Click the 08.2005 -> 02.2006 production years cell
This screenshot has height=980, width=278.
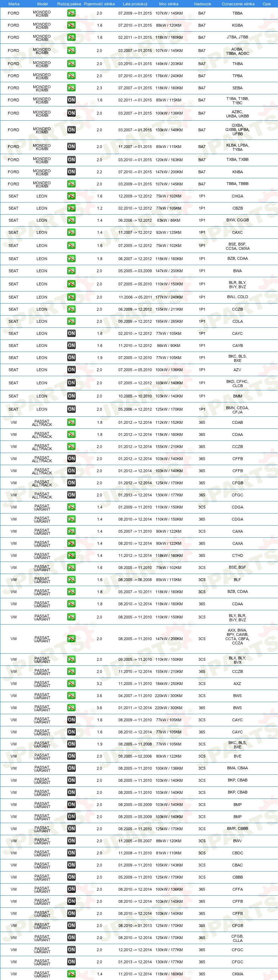click(x=135, y=756)
